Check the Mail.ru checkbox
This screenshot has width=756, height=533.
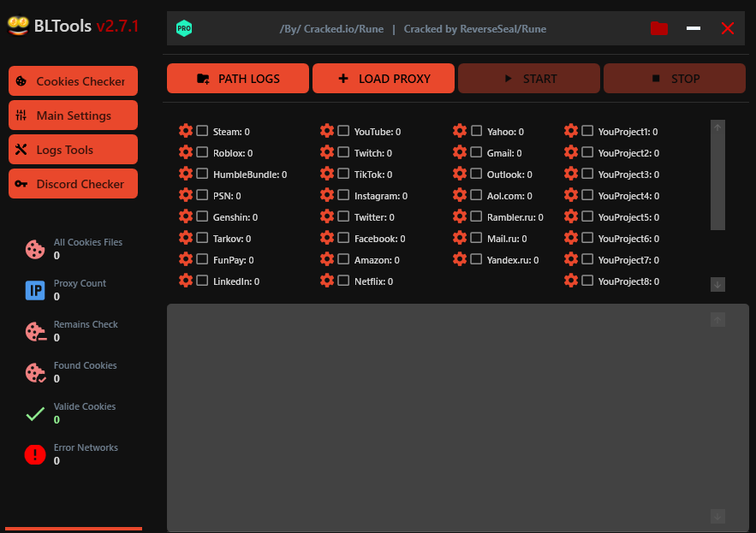tap(476, 238)
